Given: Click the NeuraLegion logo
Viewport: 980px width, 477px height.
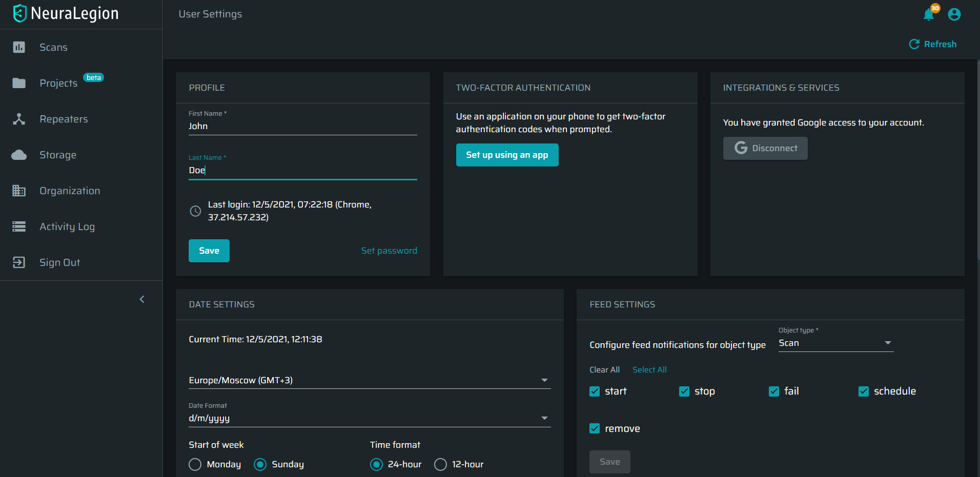Looking at the screenshot, I should [x=66, y=13].
